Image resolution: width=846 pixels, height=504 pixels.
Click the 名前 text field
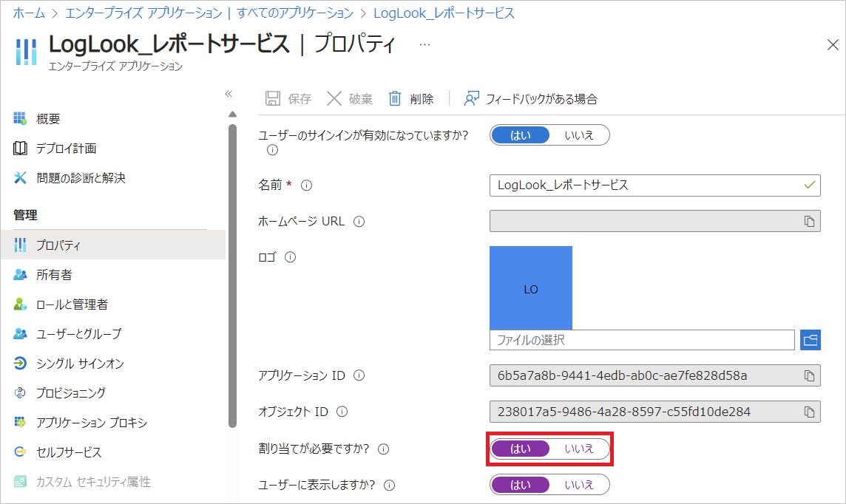(x=655, y=185)
